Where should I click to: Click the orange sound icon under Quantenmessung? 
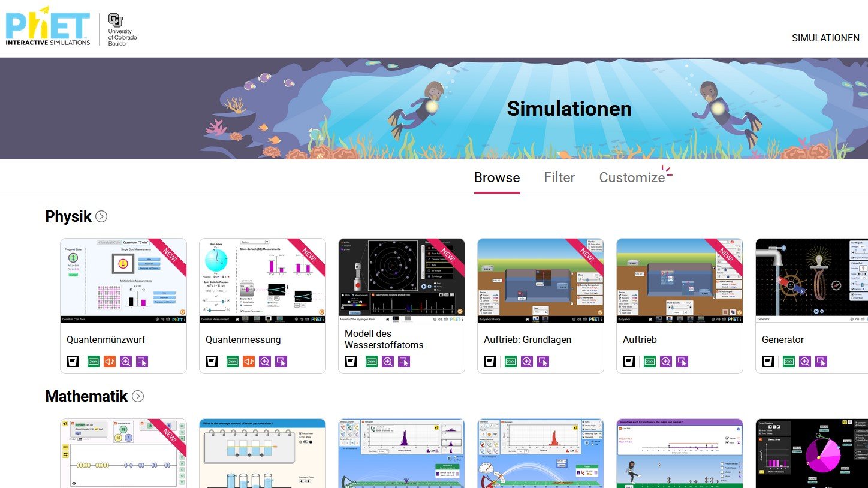[x=248, y=362]
